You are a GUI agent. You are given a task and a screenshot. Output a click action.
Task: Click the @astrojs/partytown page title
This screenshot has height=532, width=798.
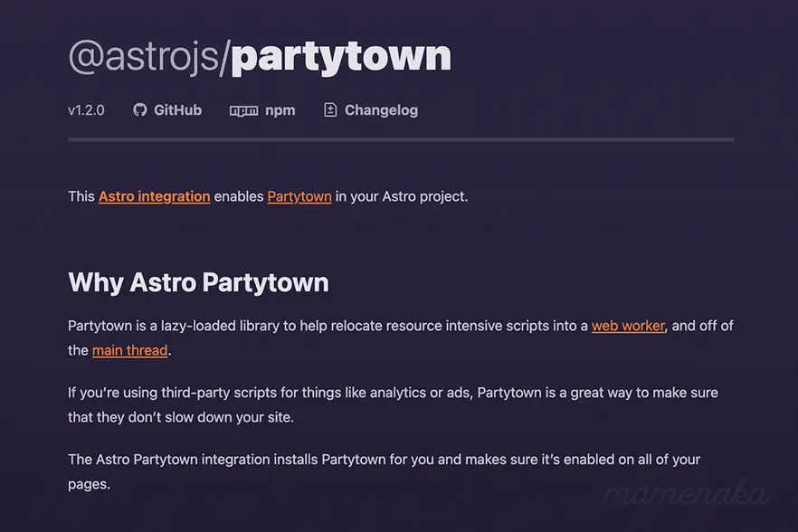(x=260, y=56)
